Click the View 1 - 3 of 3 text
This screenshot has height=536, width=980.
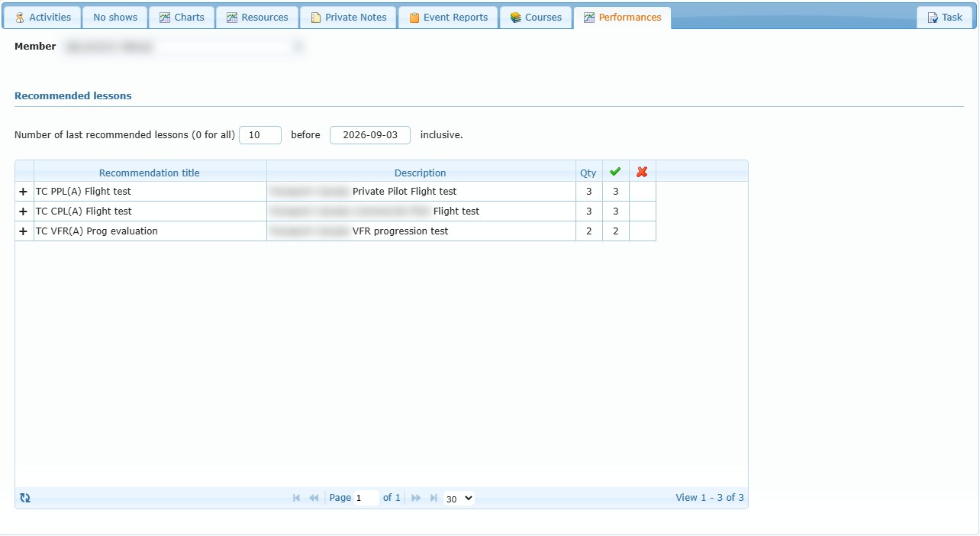click(x=710, y=498)
